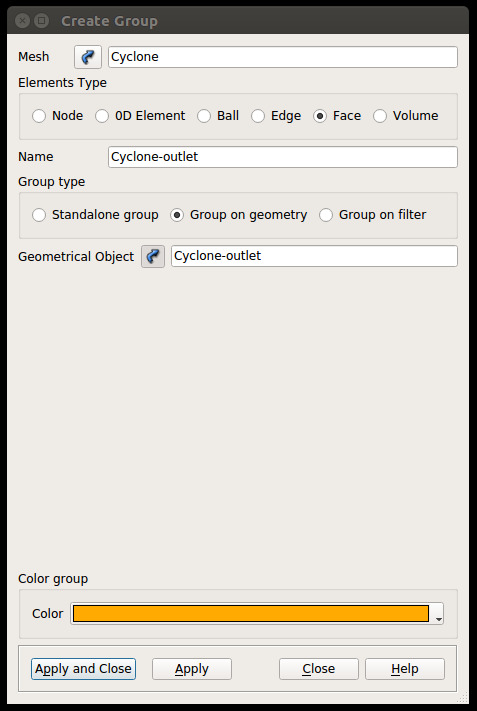This screenshot has width=477, height=711.
Task: Click the maximize icon in title bar
Action: point(41,21)
